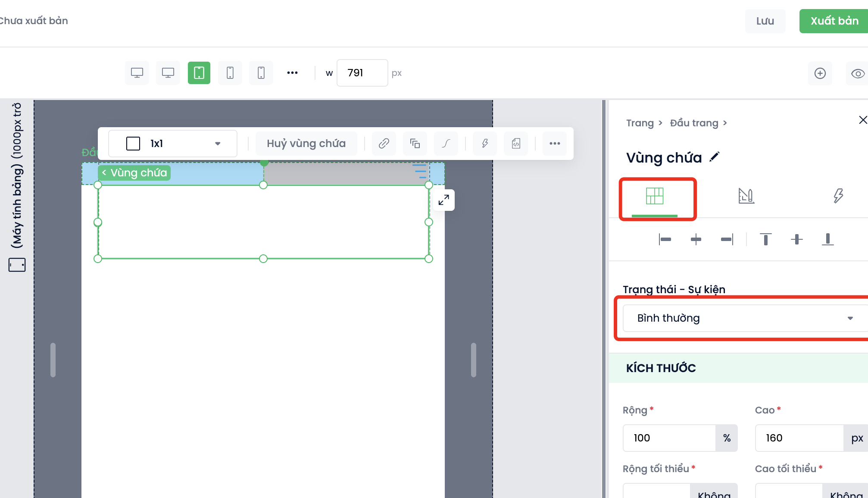
Task: Open the lightning event icon in toolbar
Action: [485, 144]
